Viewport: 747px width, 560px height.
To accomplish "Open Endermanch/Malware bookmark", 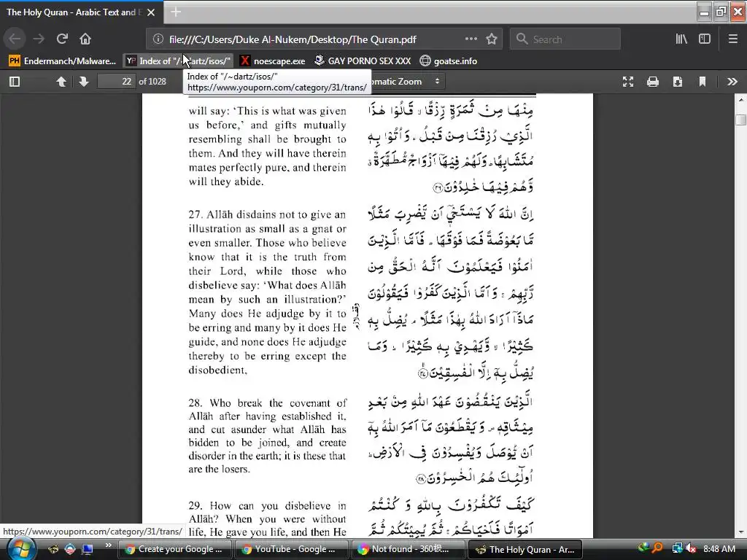I will (x=63, y=61).
